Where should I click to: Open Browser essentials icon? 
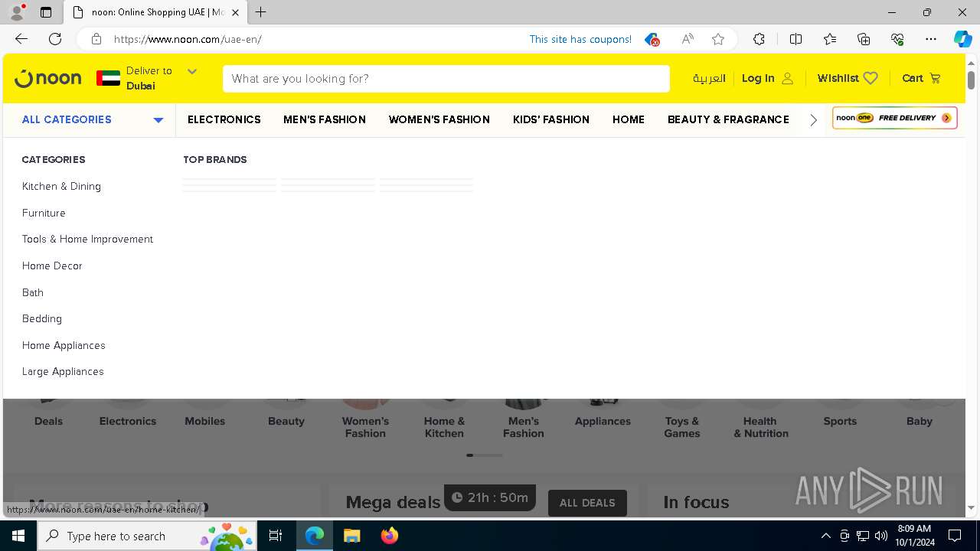[x=897, y=39]
